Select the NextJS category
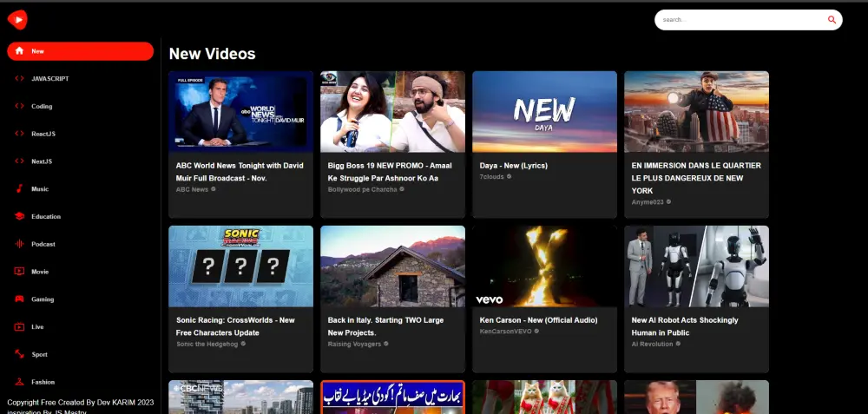Viewport: 868px width, 414px height. coord(80,161)
